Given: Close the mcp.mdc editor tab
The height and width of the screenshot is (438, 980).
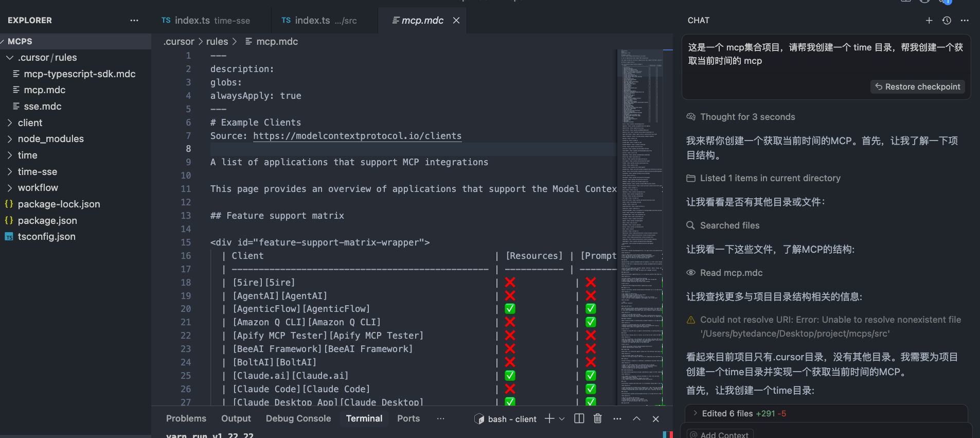Looking at the screenshot, I should [x=456, y=21].
